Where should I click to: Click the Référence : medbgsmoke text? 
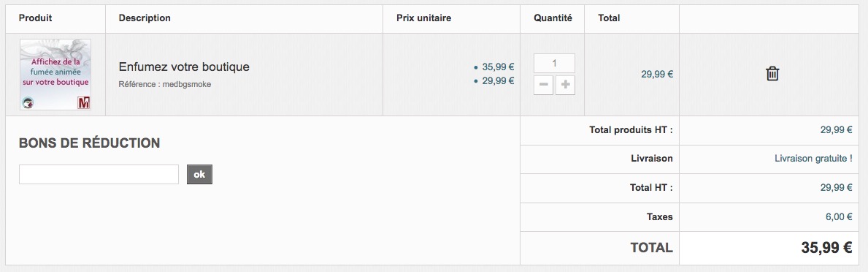pyautogui.click(x=165, y=84)
